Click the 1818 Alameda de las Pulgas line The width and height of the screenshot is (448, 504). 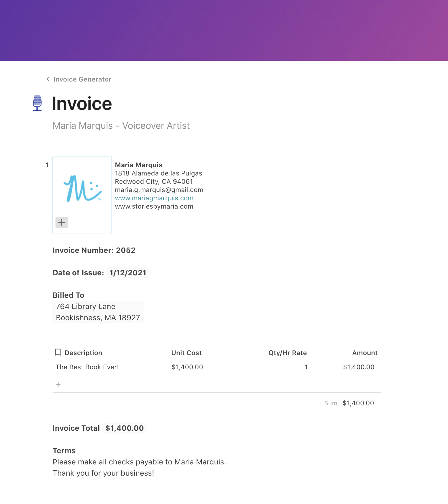[x=158, y=173]
